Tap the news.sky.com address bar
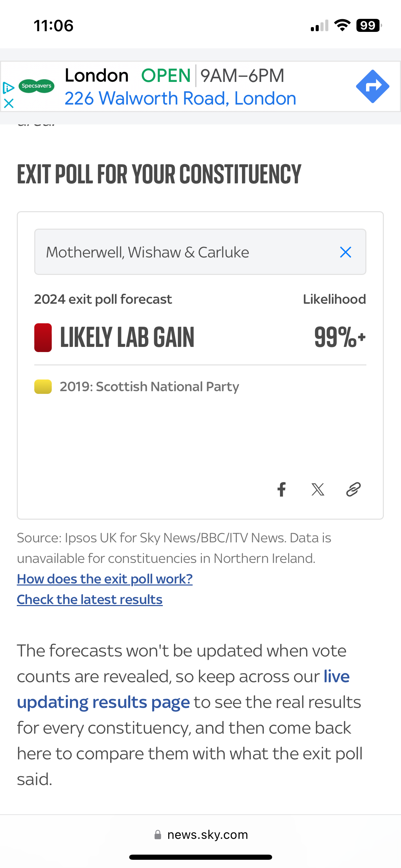401x868 pixels. (x=200, y=834)
